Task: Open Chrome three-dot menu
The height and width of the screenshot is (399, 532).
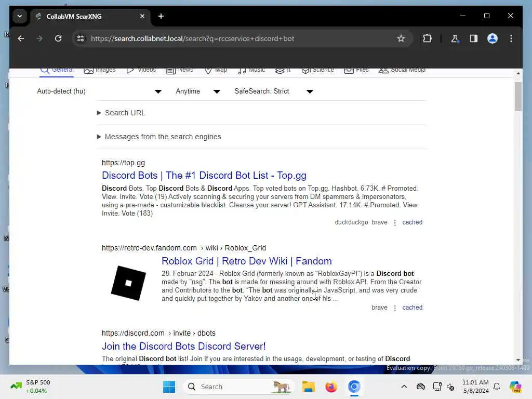Action: (511, 38)
